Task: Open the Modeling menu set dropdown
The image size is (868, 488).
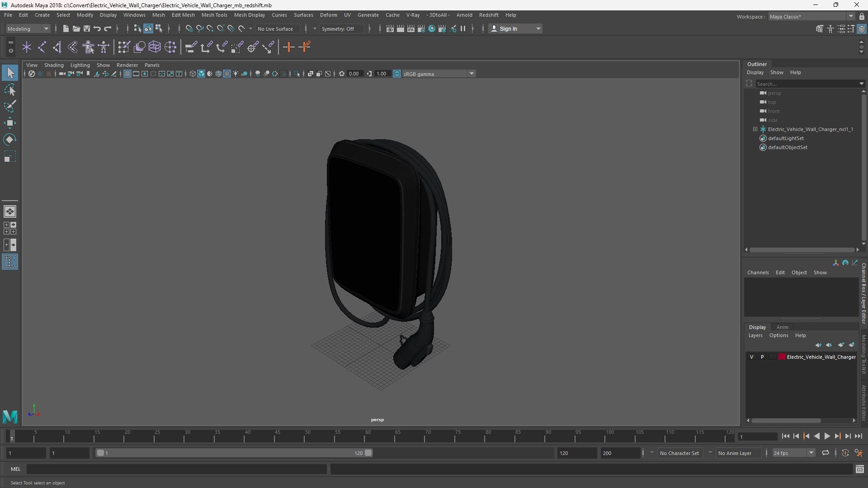Action: [28, 28]
